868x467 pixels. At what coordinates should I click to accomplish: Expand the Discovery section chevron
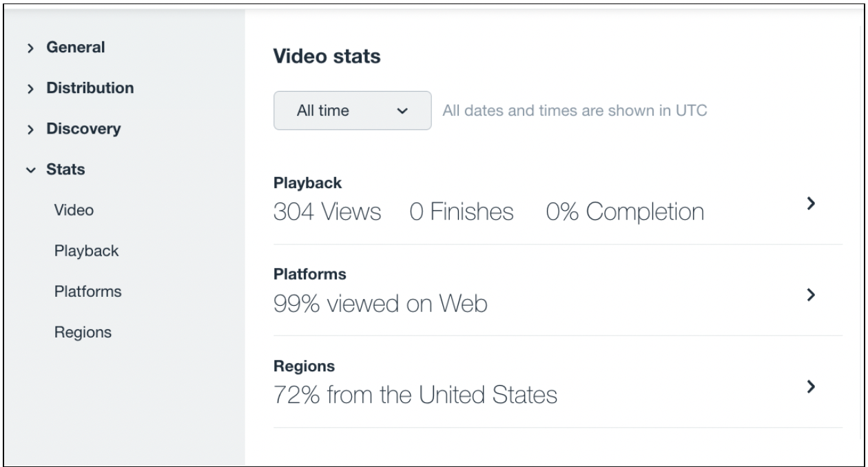coord(30,129)
